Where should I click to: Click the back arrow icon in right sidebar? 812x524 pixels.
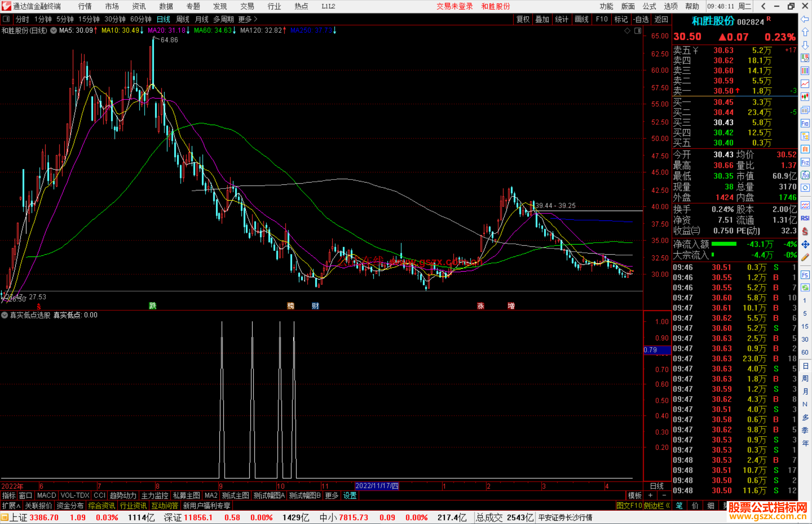click(805, 19)
